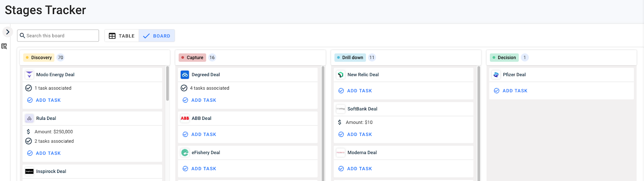Screen dimensions: 644x181
Task: Click the ADD TASK circle icon on Pfizer Deal
Action: (497, 90)
